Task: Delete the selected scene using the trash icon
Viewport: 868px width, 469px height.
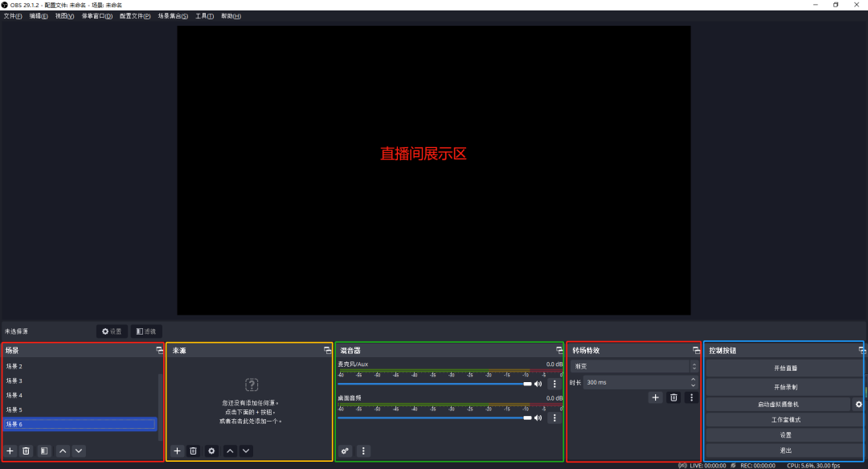Action: click(27, 450)
